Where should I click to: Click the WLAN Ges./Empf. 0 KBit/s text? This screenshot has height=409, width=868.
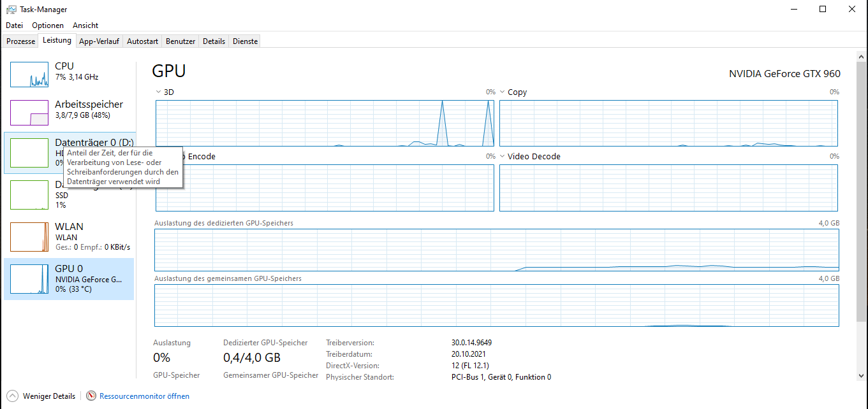[92, 247]
